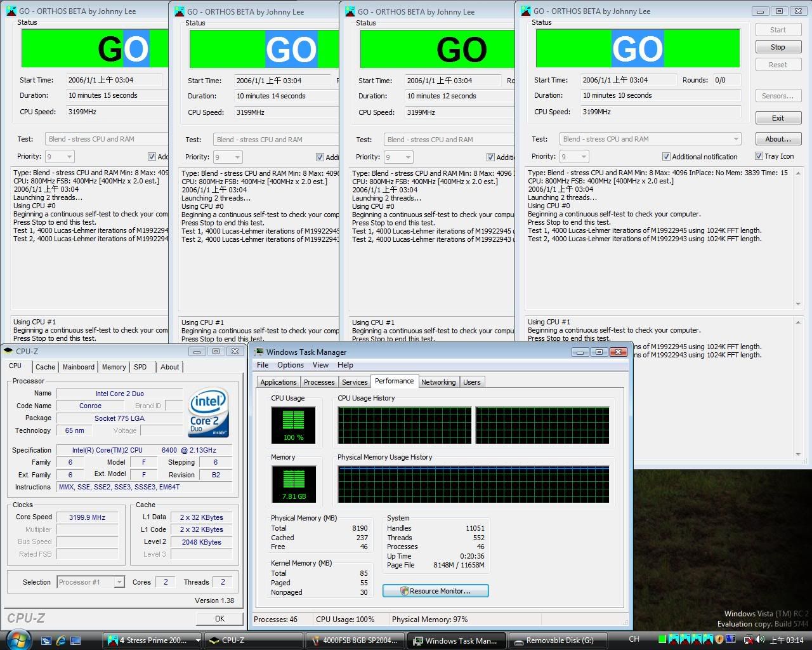Click Windows Task Manager taskbar button
812x650 pixels.
click(456, 640)
